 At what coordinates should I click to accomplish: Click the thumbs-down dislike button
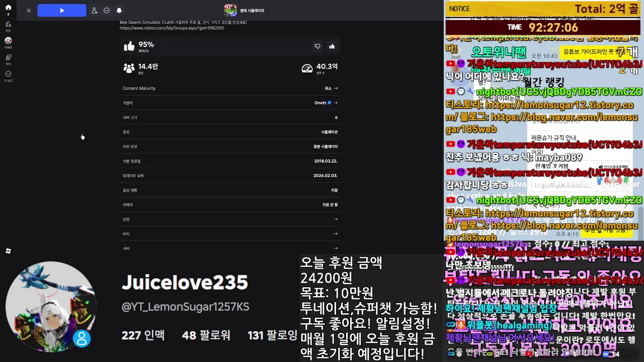317,46
